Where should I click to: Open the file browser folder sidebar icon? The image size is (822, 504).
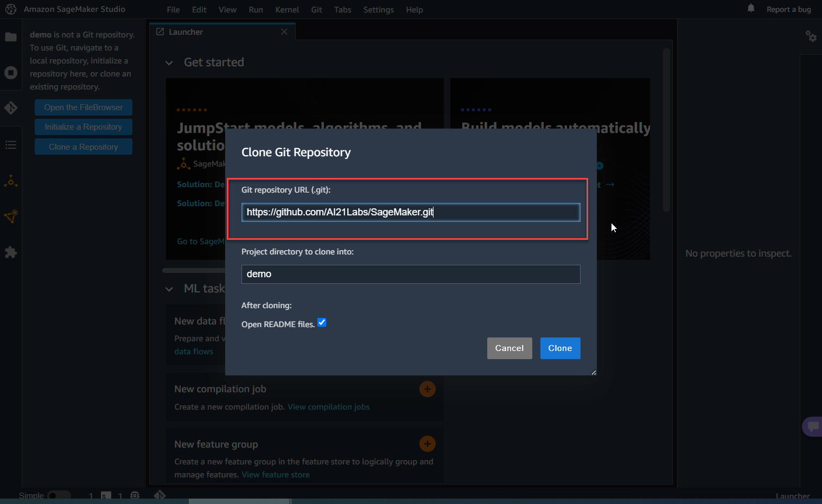[11, 37]
